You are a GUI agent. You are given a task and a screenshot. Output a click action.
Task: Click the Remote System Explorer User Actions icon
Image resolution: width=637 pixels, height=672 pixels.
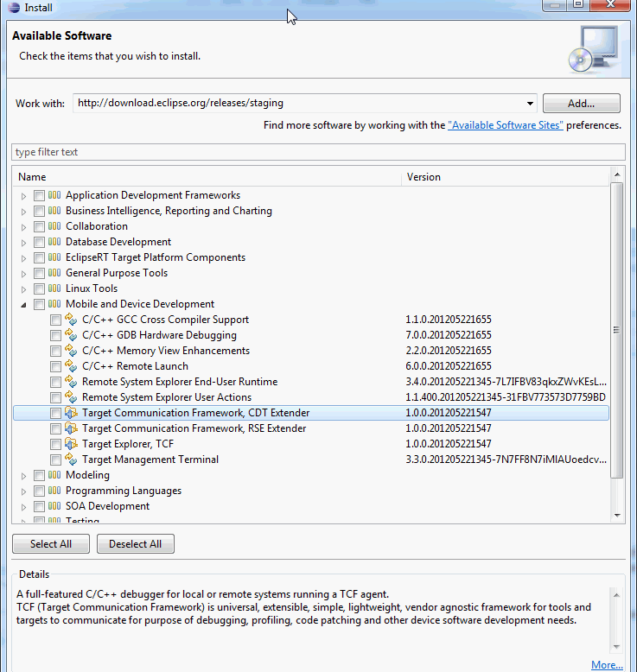click(x=71, y=397)
